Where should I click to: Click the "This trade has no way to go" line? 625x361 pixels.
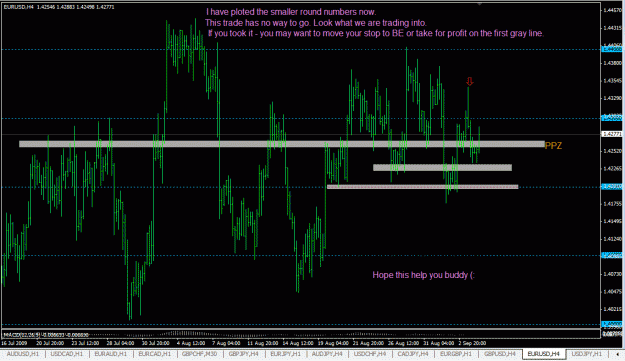[x=316, y=23]
